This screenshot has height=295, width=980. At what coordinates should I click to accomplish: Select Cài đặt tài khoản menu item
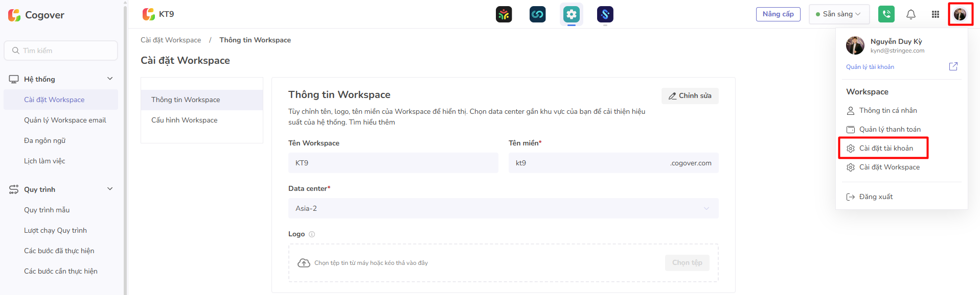coord(885,148)
